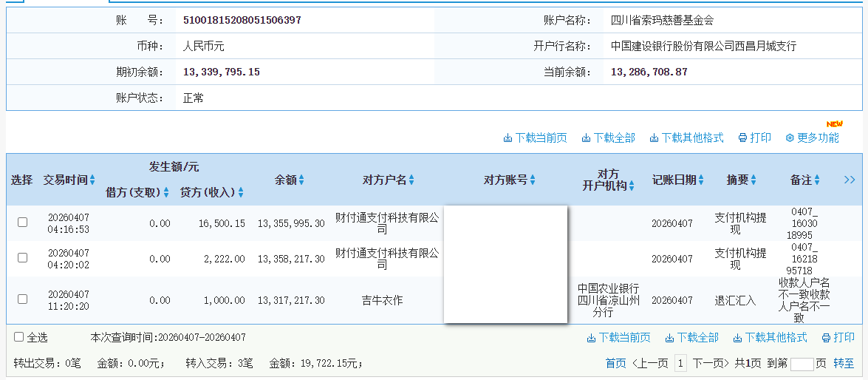This screenshot has height=380, width=868.
Task: Click the 转至 jump button
Action: click(844, 363)
